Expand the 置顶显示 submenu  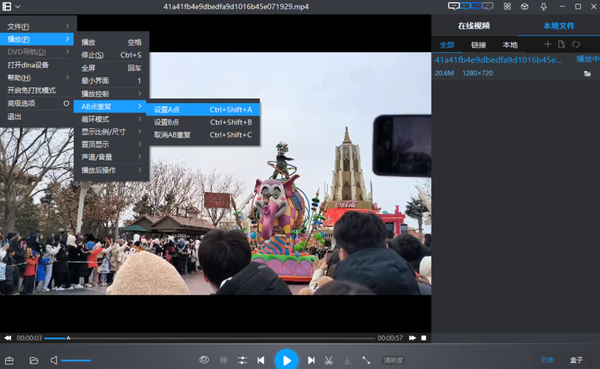click(111, 145)
